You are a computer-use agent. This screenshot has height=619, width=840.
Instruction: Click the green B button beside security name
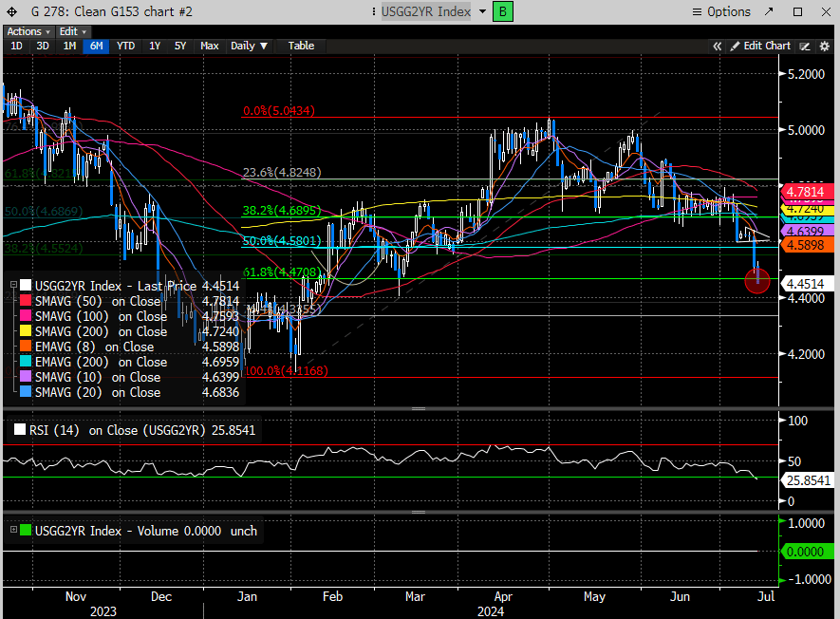[x=503, y=12]
